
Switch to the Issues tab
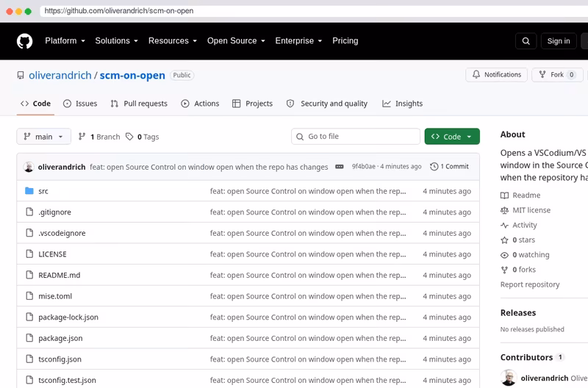tap(80, 104)
